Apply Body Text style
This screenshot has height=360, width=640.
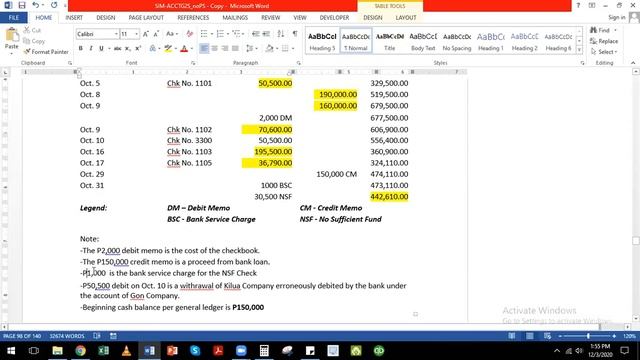pos(423,41)
